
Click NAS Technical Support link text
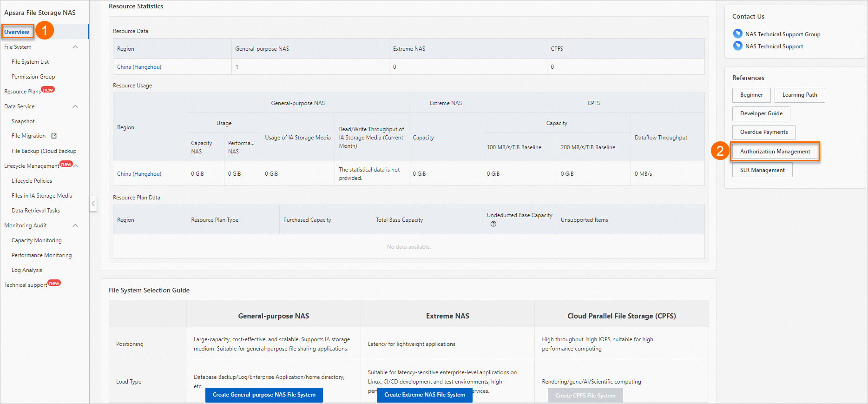click(774, 46)
